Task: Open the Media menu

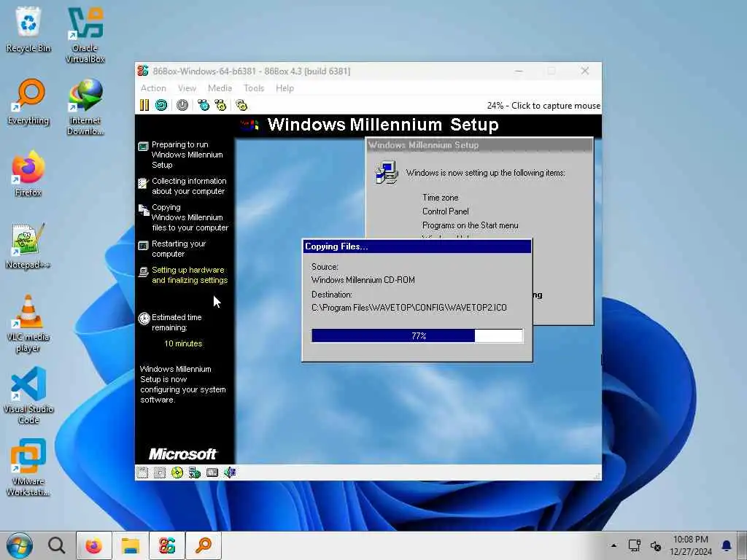Action: [x=220, y=88]
